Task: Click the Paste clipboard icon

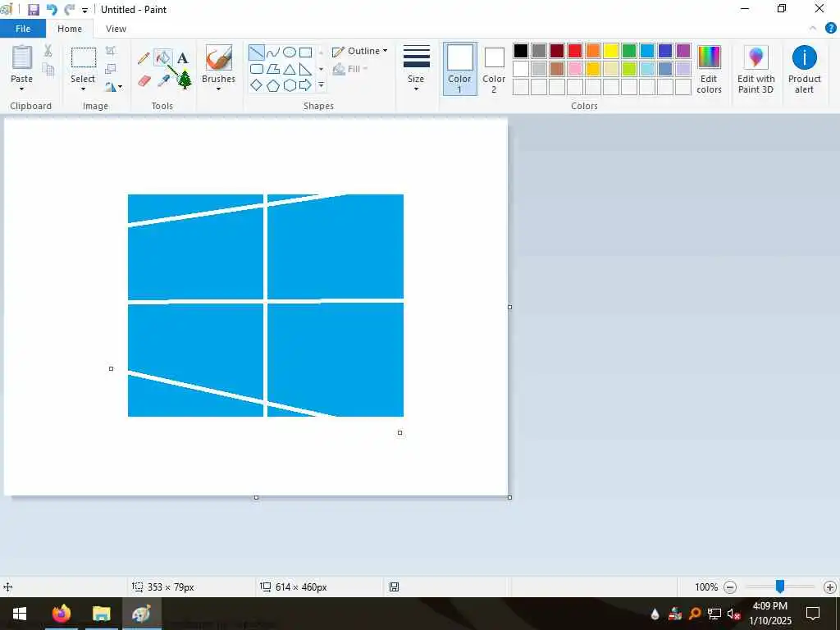Action: [x=22, y=57]
